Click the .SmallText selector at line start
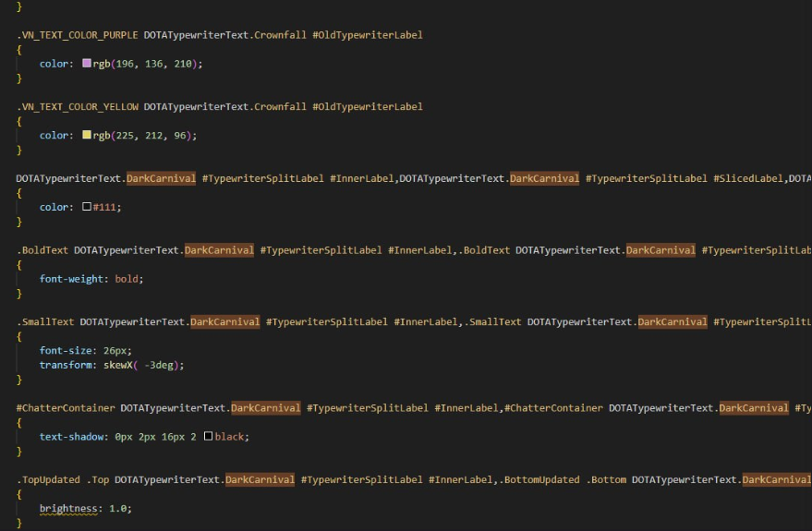 coord(45,321)
